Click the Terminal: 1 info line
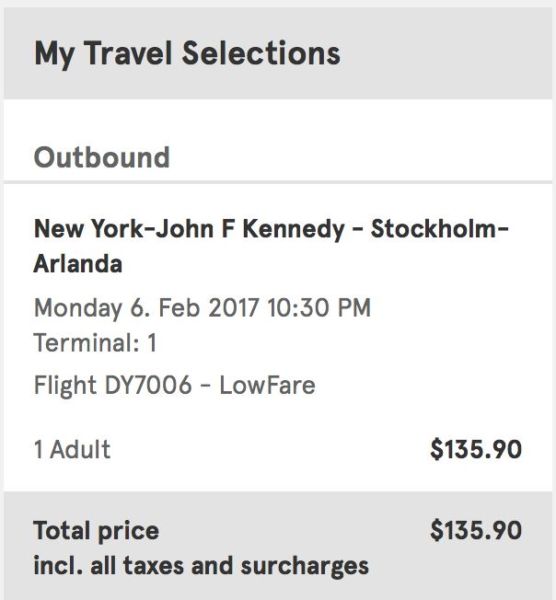The width and height of the screenshot is (556, 600). pyautogui.click(x=95, y=342)
